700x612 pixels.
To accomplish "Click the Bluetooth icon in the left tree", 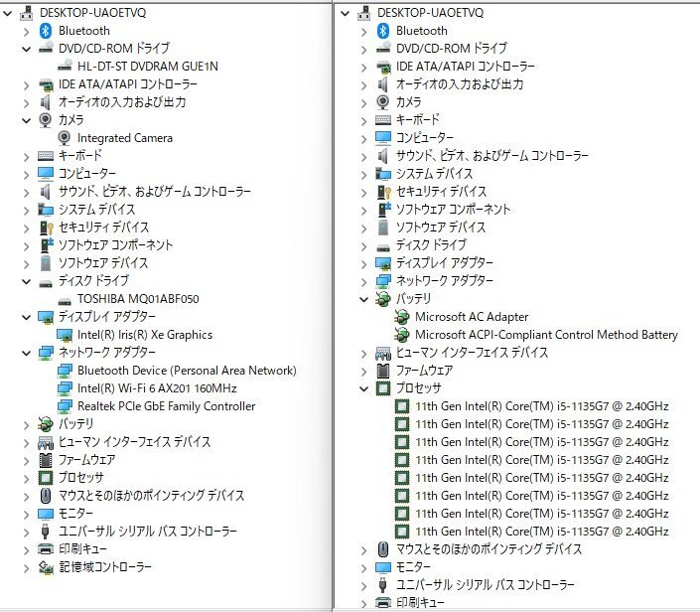I will [x=46, y=31].
